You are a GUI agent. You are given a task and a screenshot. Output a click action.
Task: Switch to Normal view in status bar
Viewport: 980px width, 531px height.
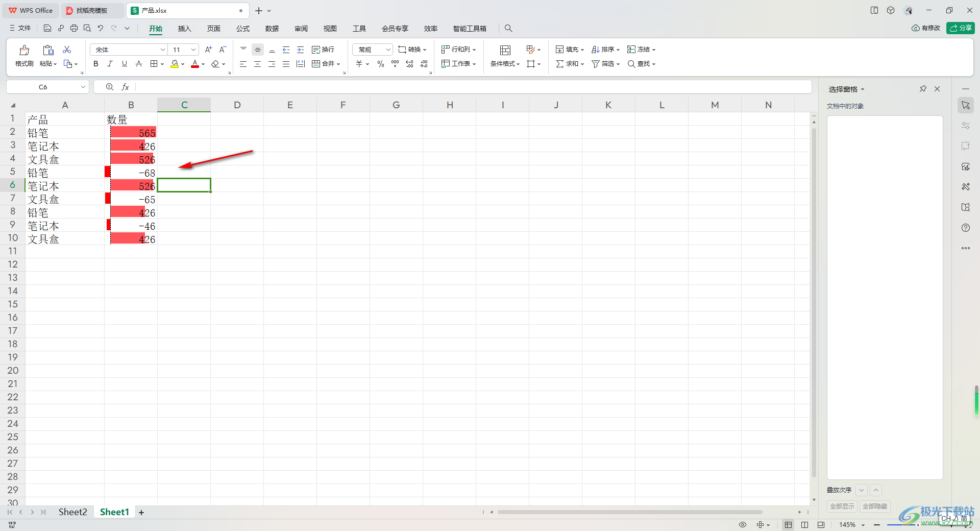point(789,525)
